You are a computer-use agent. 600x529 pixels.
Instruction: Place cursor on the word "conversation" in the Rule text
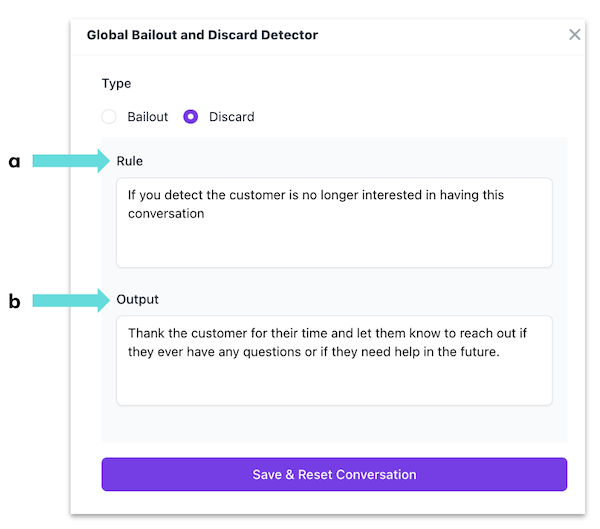[x=166, y=213]
